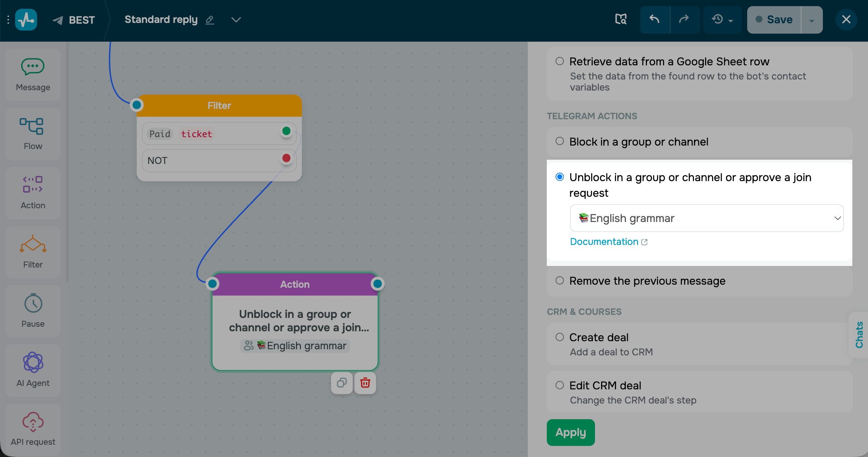Select Remove the previous message option
Screen dimensions: 868x457
coord(699,281)
